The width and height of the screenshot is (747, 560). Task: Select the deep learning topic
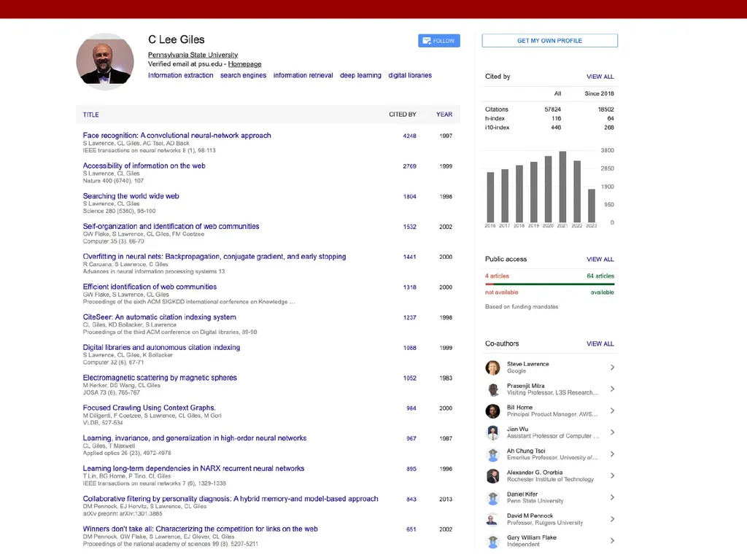360,75
